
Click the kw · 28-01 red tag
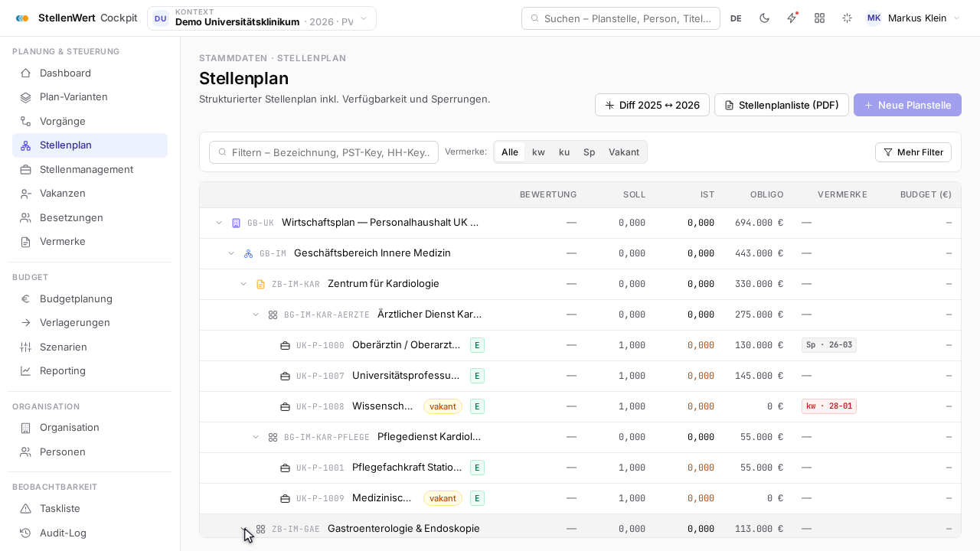(829, 406)
